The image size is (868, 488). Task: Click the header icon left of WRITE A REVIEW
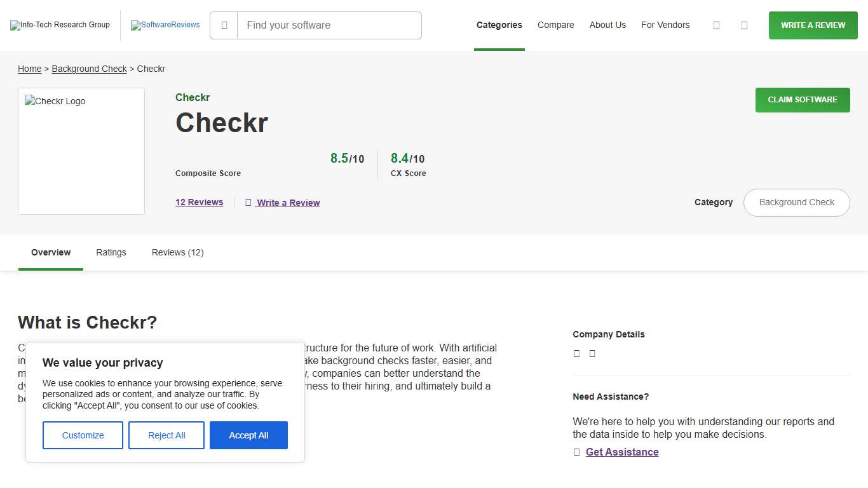(x=744, y=25)
